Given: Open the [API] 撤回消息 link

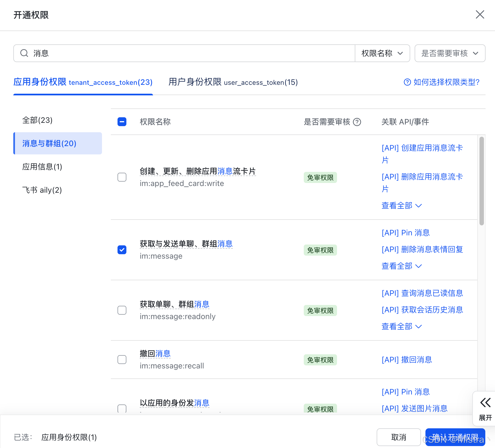Looking at the screenshot, I should tap(406, 360).
